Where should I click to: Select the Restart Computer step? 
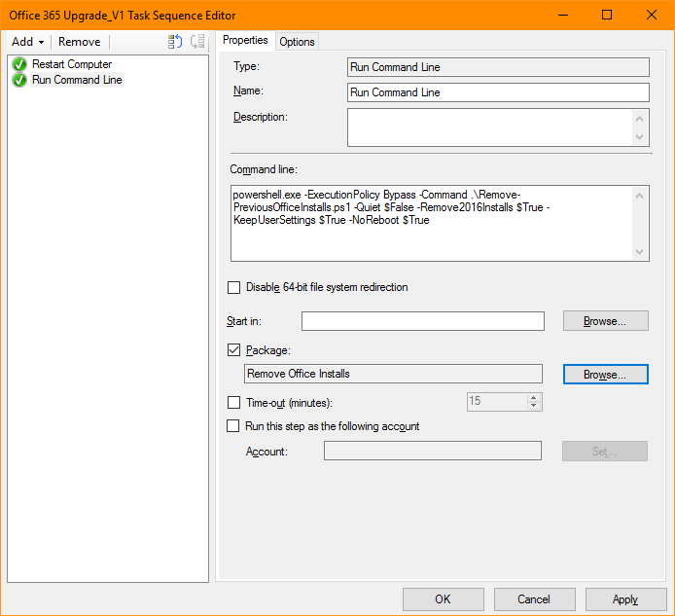coord(72,64)
